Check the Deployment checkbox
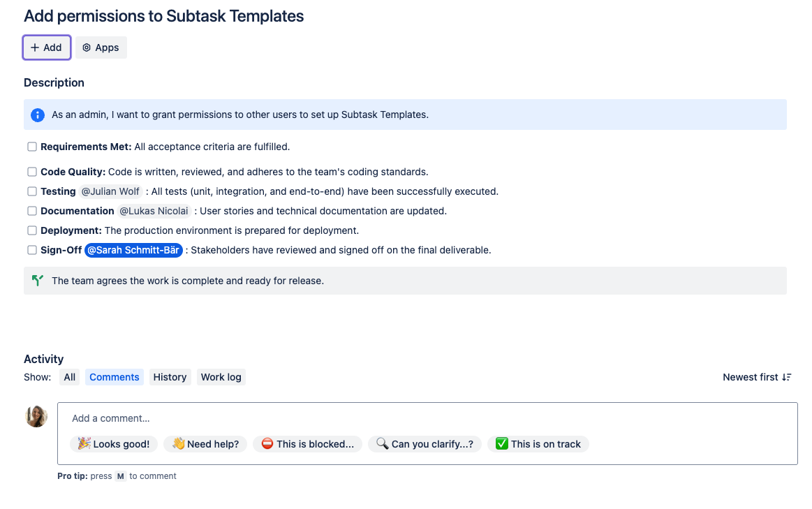812x509 pixels. coord(31,230)
